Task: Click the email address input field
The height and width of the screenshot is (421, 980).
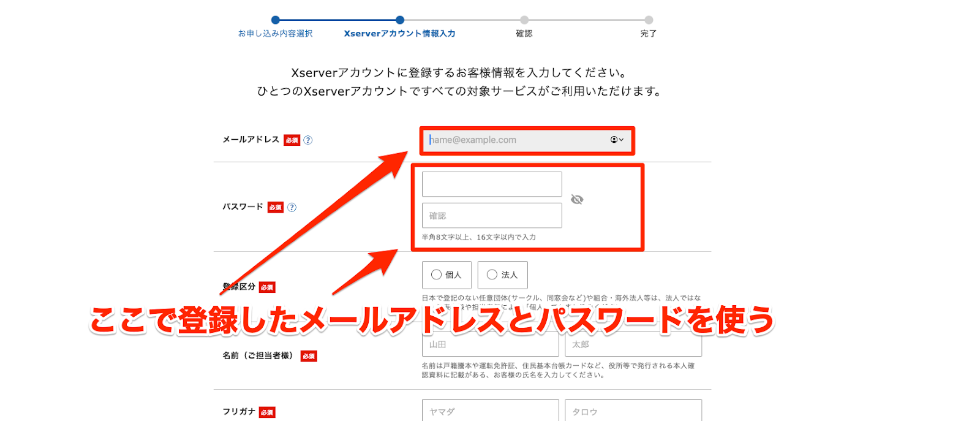Action: [527, 140]
